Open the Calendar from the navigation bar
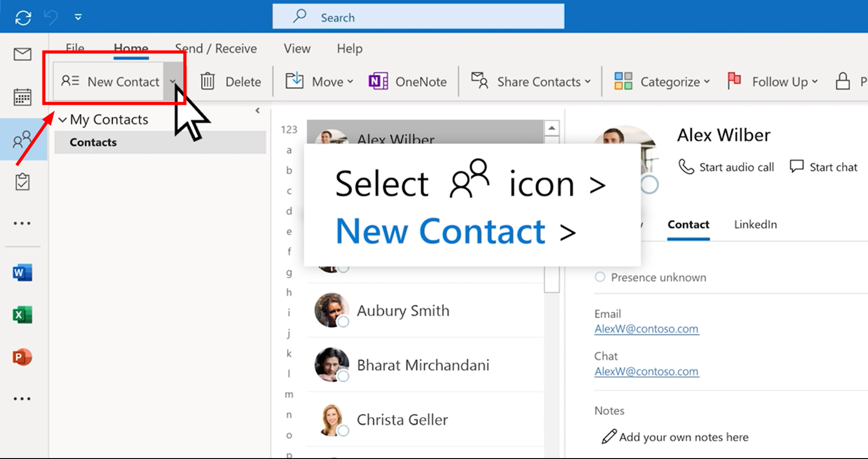Viewport: 868px width, 459px height. click(22, 96)
